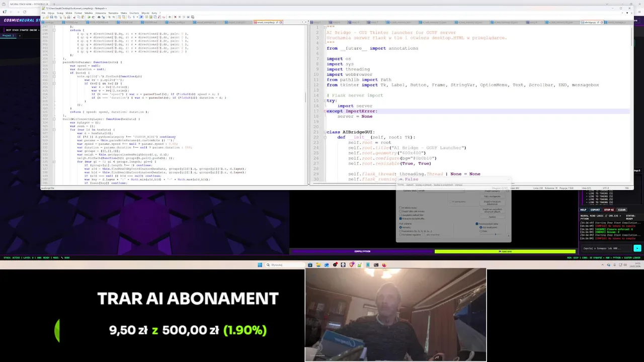
Task: Click the Record macro red dot icon
Action: pos(175,17)
